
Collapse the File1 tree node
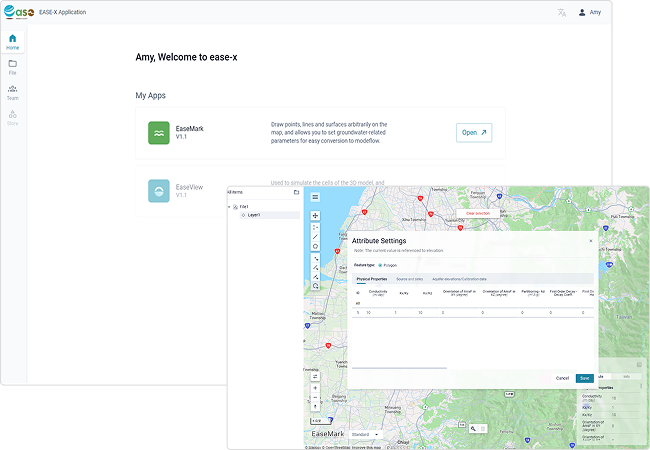(229, 207)
